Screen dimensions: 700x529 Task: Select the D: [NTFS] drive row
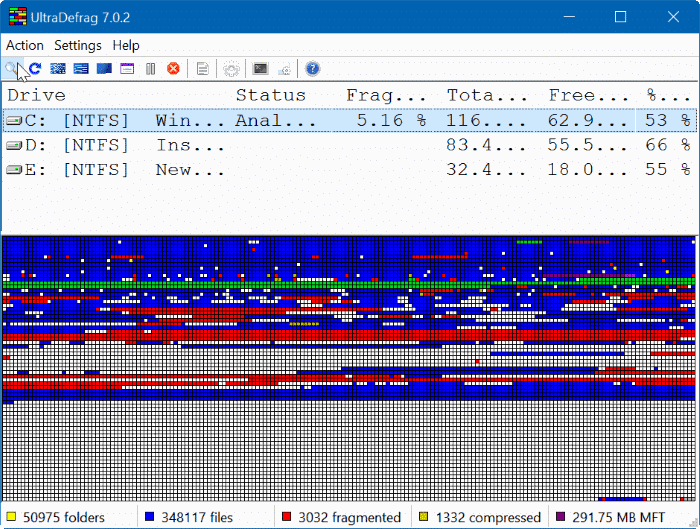(x=350, y=145)
